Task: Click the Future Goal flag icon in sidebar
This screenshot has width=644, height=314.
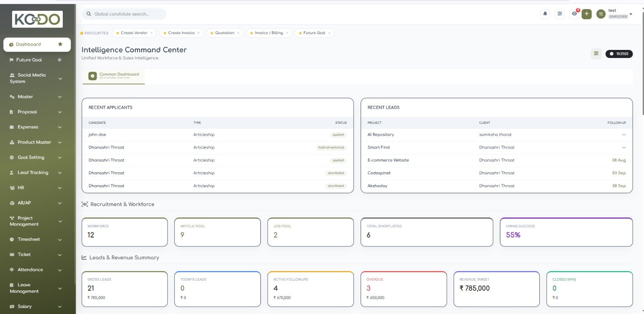Action: point(12,60)
